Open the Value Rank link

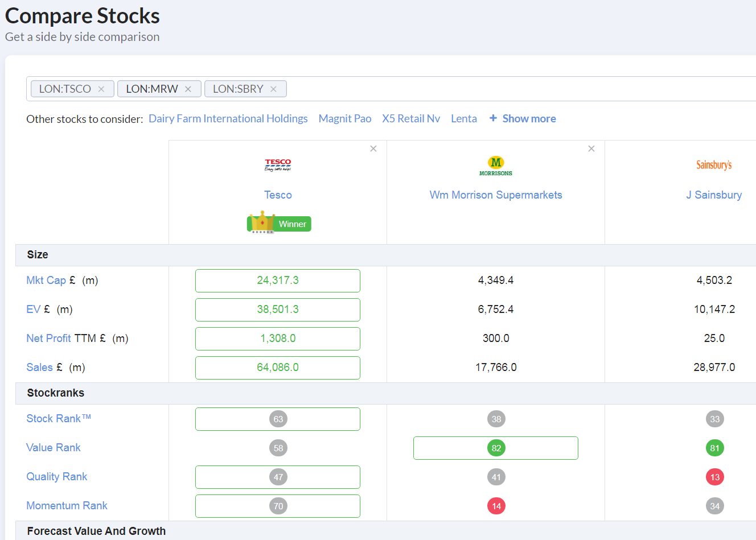(x=54, y=448)
